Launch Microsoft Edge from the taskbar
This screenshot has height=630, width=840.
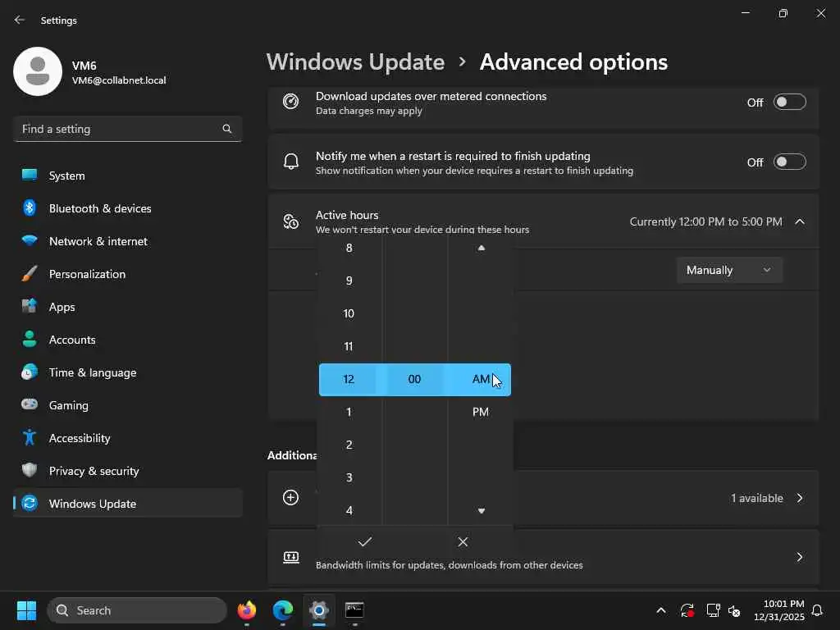click(283, 610)
